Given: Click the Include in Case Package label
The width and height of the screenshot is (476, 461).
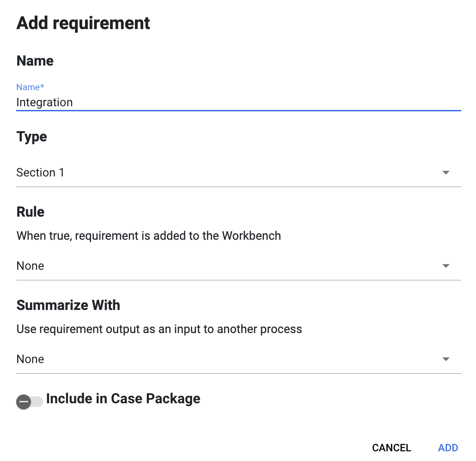Looking at the screenshot, I should pos(123,399).
